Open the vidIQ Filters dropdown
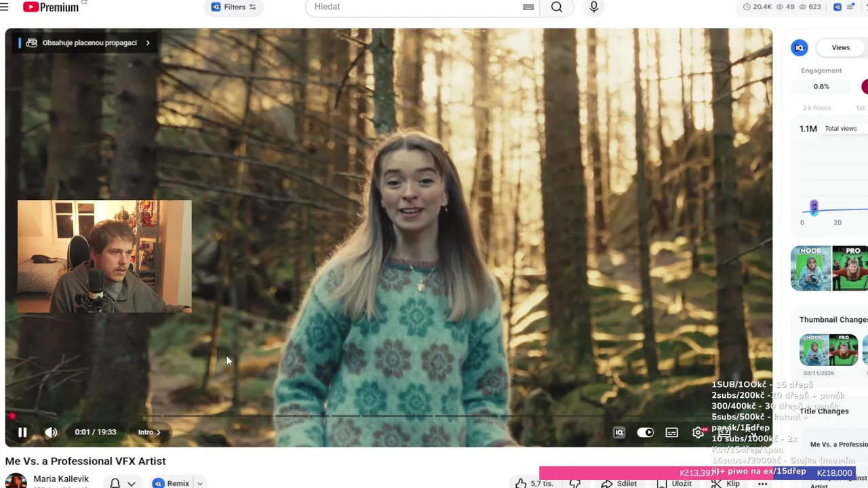This screenshot has height=488, width=868. pyautogui.click(x=234, y=7)
